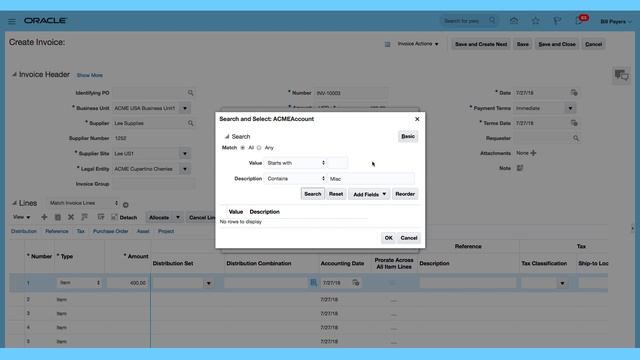
Task: Add a new invoice line with plus icon
Action: pyautogui.click(x=44, y=217)
